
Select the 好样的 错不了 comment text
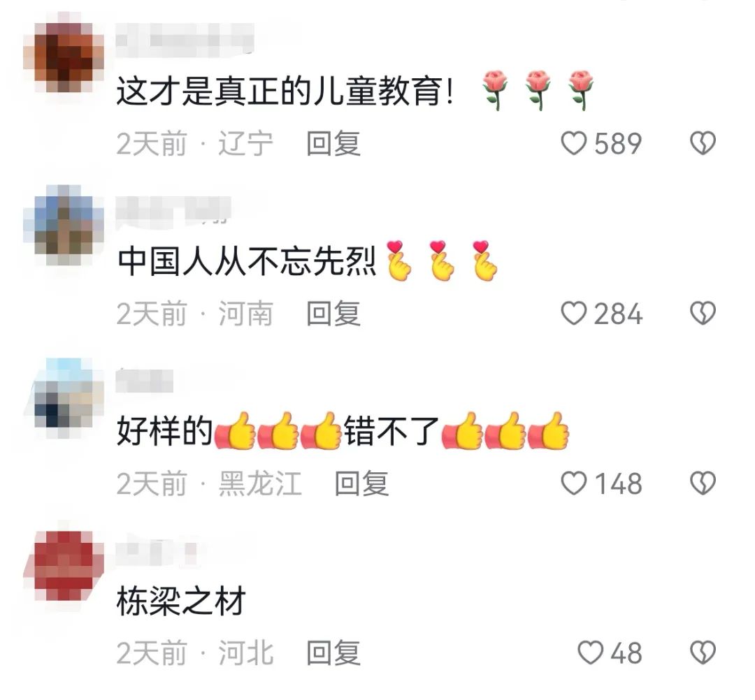343,430
